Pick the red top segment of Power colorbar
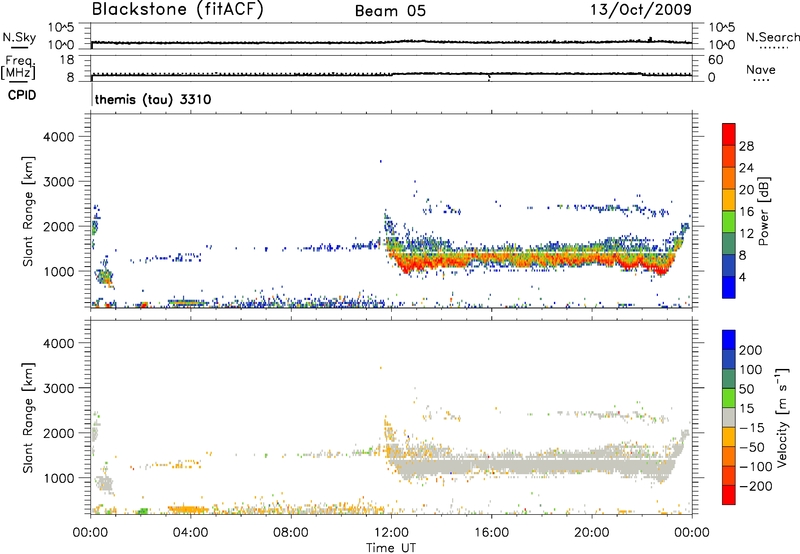This screenshot has width=800, height=554. coord(729,134)
